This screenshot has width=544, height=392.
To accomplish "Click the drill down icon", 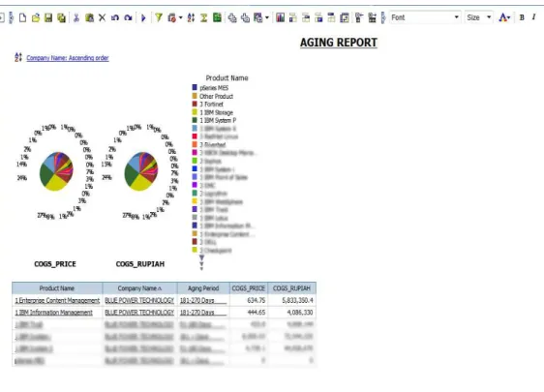I will click(232, 17).
